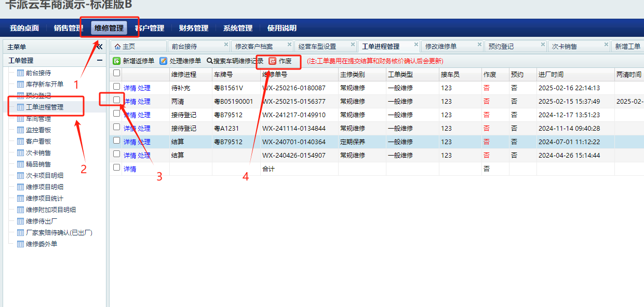Open 车间管理 in the sidebar tree

[38, 119]
